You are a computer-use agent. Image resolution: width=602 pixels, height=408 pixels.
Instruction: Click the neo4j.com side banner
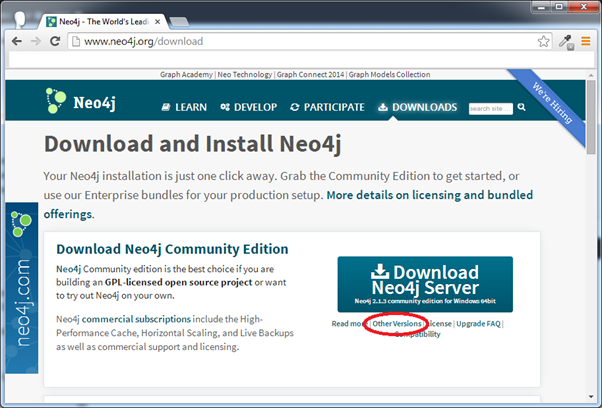pos(22,288)
